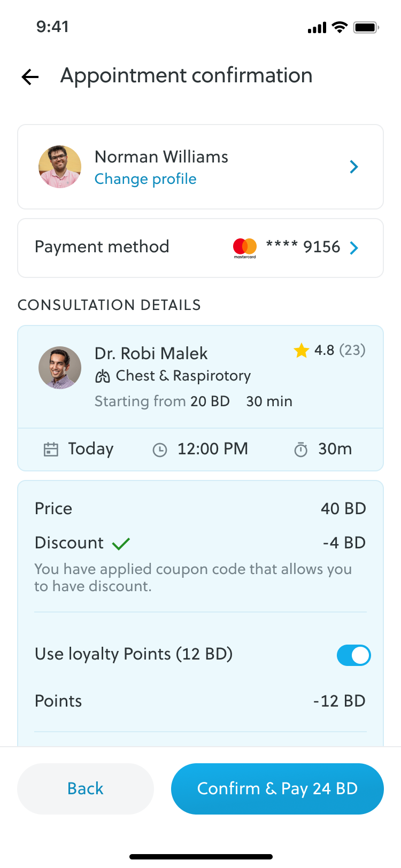Click Dr. Robi Malek's profile photo
This screenshot has height=868, width=401.
[59, 368]
